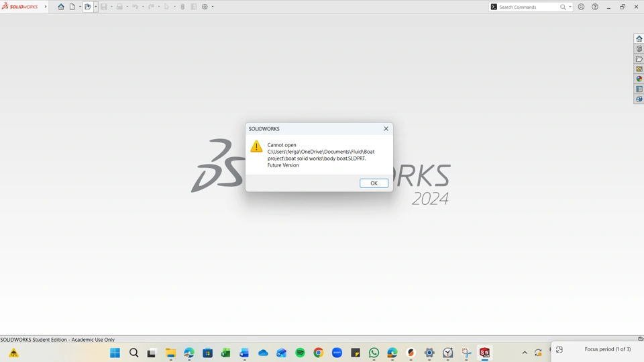The width and height of the screenshot is (644, 362).
Task: Click the Home icon in the top toolbar
Action: tap(61, 7)
